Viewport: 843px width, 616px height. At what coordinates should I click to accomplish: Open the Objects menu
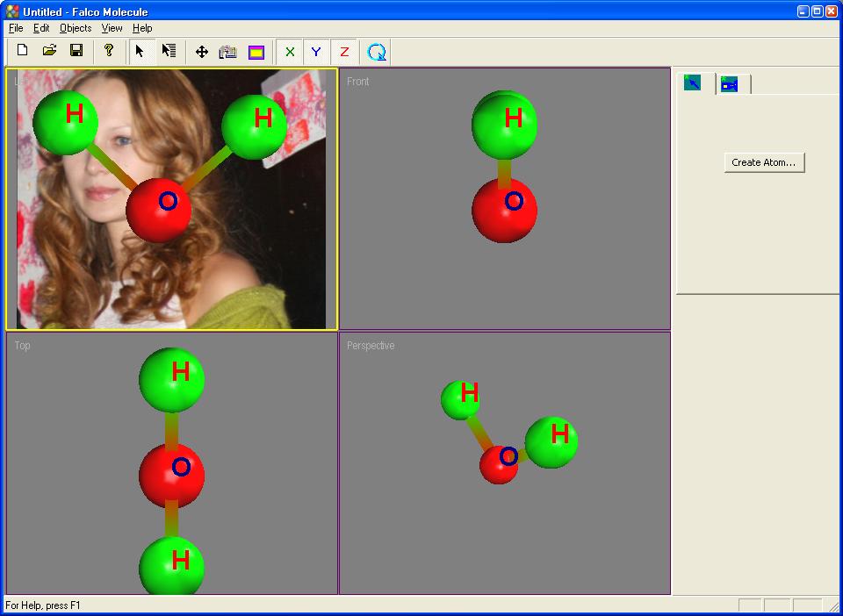pos(76,28)
